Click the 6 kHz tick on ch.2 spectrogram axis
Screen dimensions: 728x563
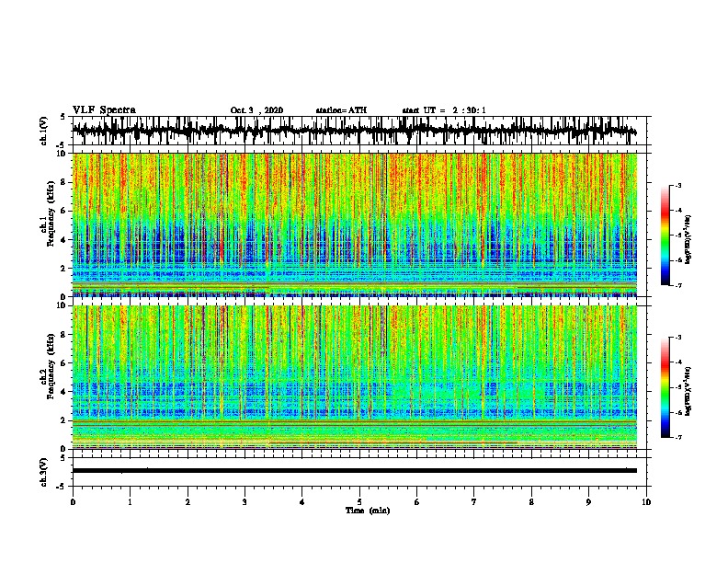[63, 363]
